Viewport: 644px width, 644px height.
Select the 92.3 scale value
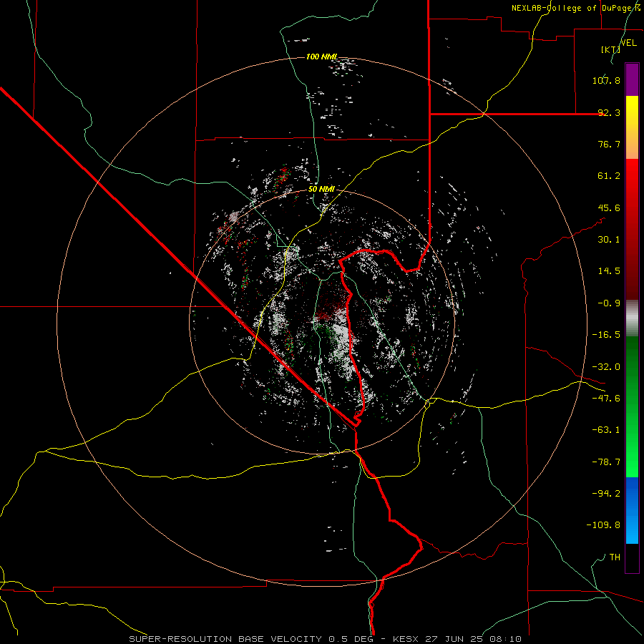[x=609, y=112]
